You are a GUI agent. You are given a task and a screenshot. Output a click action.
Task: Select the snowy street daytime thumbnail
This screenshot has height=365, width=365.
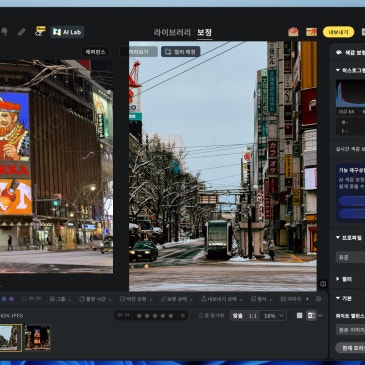pyautogui.click(x=11, y=338)
